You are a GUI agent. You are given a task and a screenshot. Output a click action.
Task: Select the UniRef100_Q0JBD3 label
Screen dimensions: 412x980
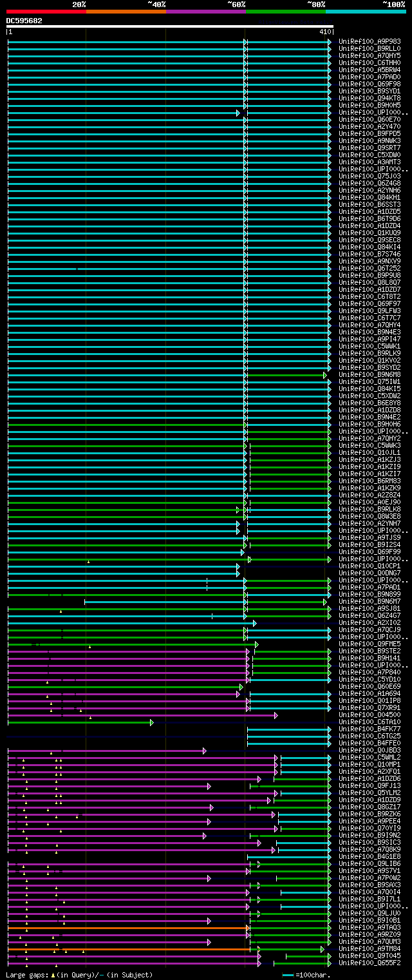point(371,750)
